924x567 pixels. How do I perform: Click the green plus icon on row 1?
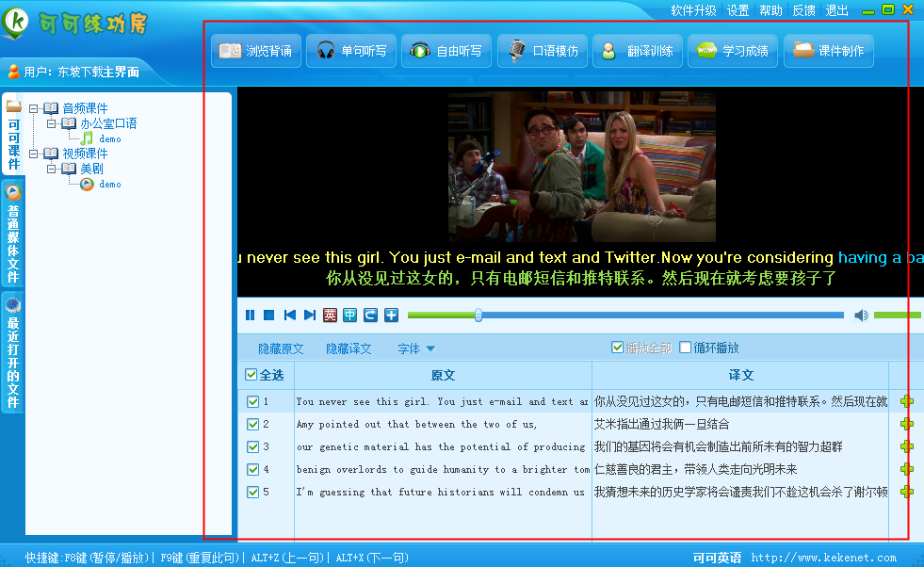pos(907,401)
